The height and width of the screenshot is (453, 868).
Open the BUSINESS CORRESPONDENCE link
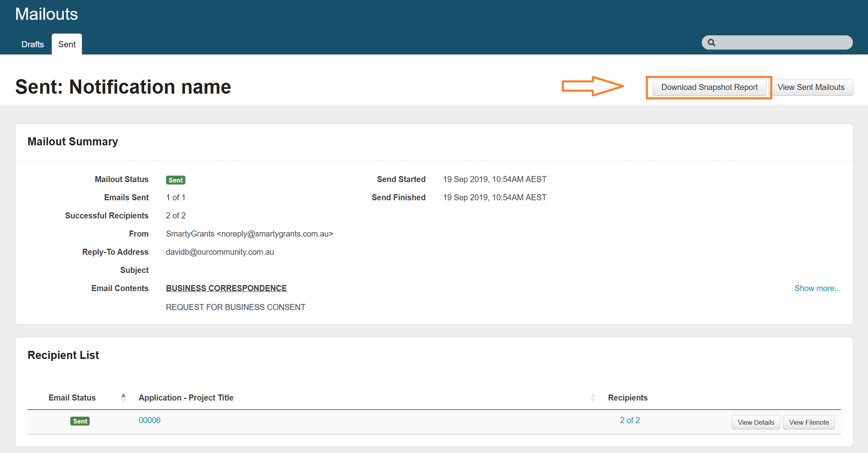[226, 288]
